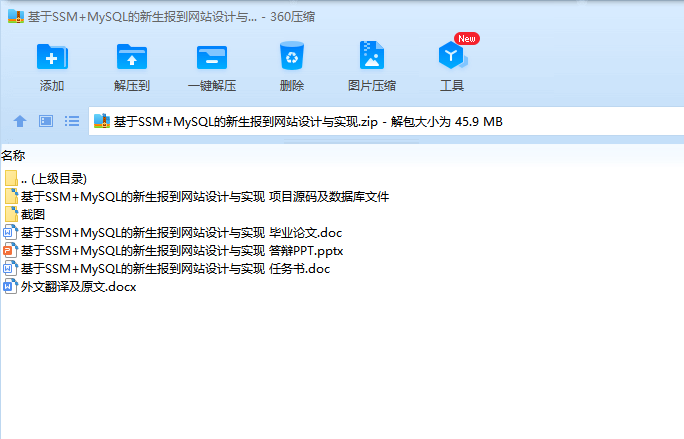Screen dimensions: 684x439
Task: Click the 一键解压 label text
Action: click(x=212, y=86)
